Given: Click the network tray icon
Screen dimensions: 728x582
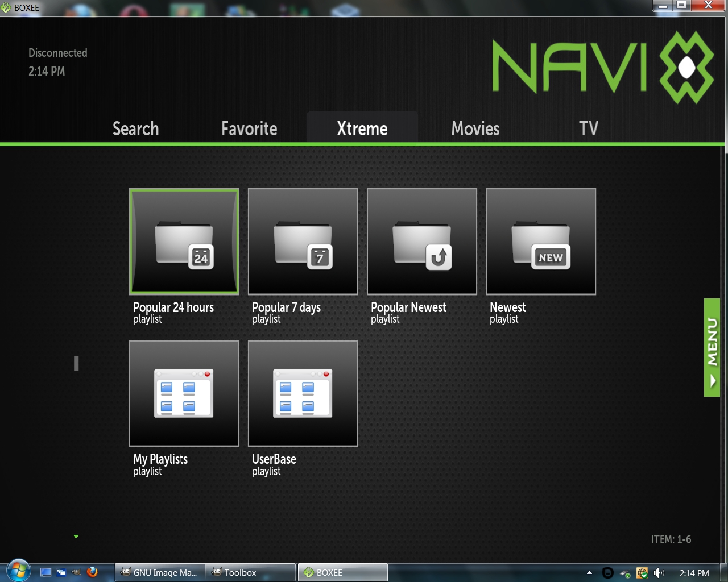Looking at the screenshot, I should [x=625, y=573].
